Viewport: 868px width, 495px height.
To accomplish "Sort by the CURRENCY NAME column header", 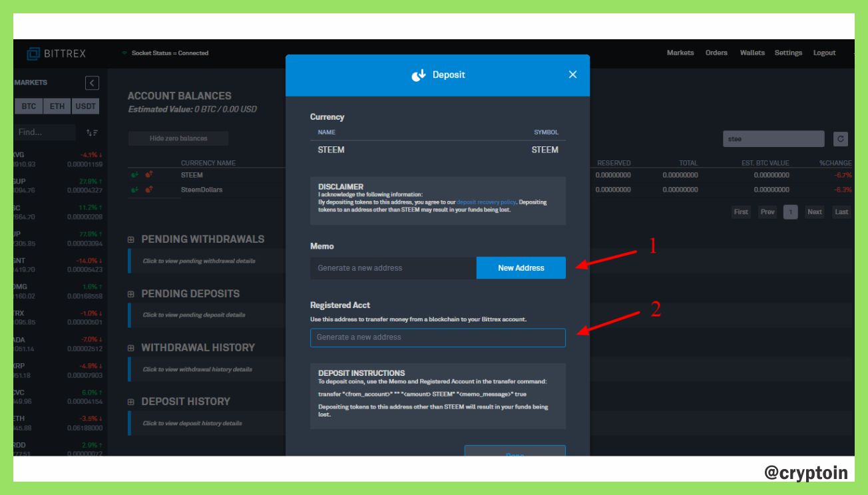I will tap(208, 163).
